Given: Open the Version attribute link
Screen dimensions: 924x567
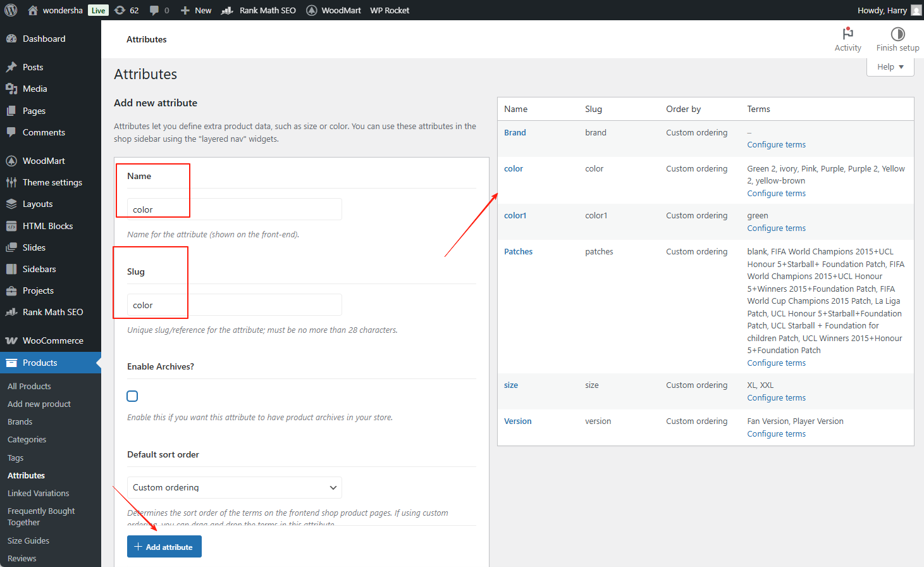Looking at the screenshot, I should (517, 421).
